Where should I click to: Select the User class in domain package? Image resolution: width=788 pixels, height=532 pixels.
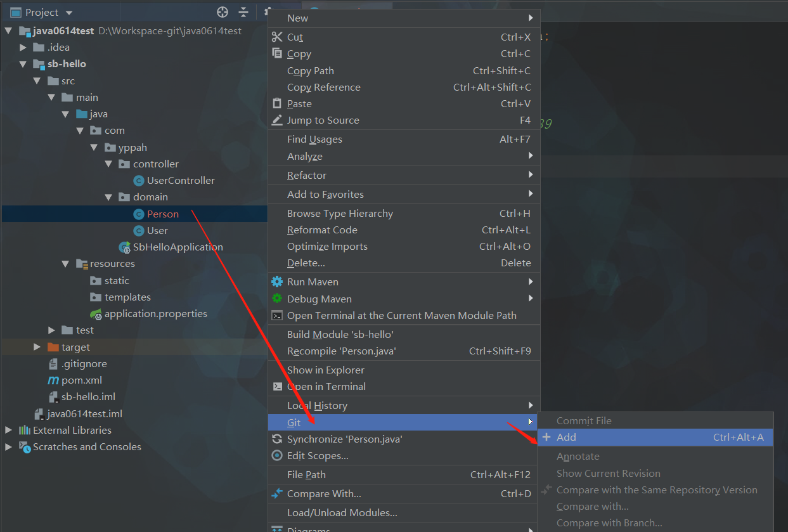(157, 231)
